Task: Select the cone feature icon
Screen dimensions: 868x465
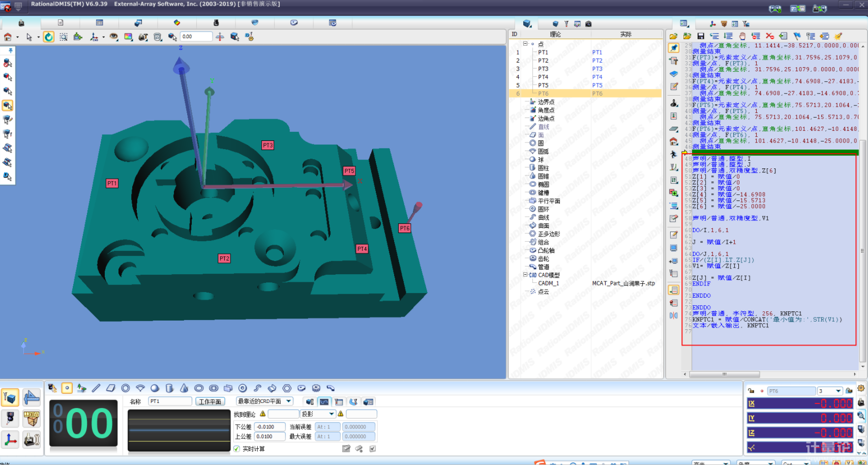Action: click(x=184, y=388)
